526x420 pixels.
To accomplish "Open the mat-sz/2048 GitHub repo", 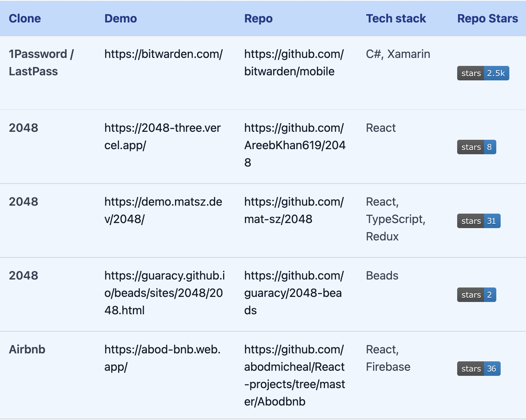I will point(294,210).
